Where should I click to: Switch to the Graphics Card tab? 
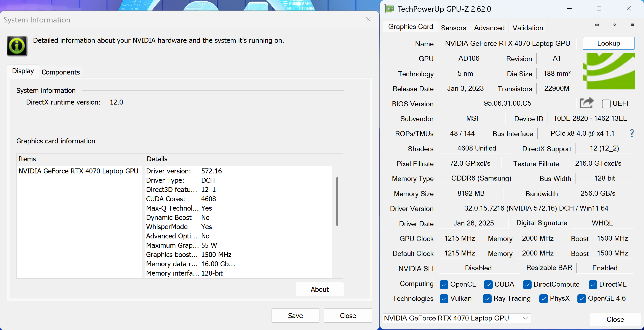tap(411, 27)
